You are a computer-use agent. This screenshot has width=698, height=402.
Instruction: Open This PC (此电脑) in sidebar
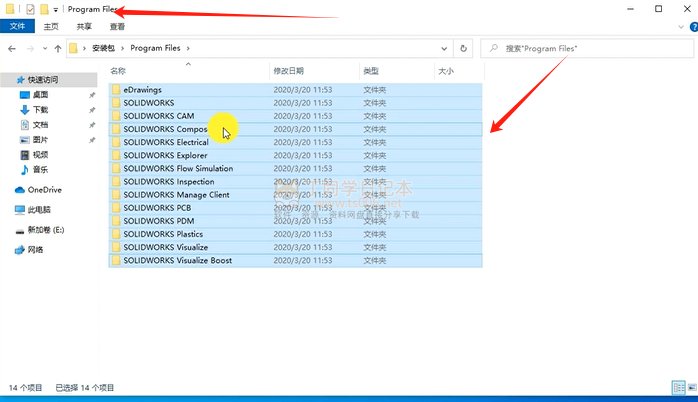pyautogui.click(x=40, y=210)
